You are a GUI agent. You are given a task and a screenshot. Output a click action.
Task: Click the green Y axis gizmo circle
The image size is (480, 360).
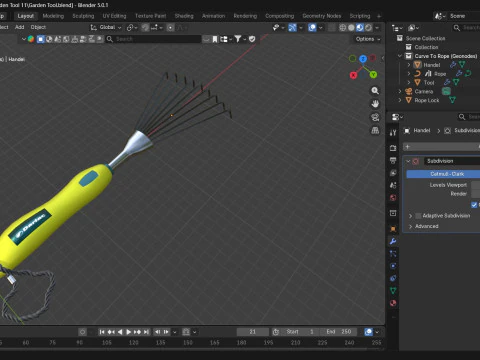pos(373,75)
